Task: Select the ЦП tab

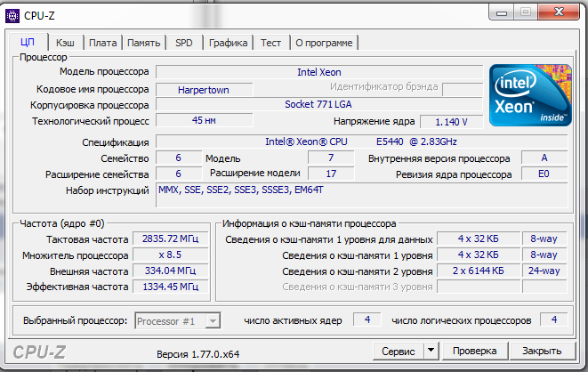Action: tap(28, 42)
